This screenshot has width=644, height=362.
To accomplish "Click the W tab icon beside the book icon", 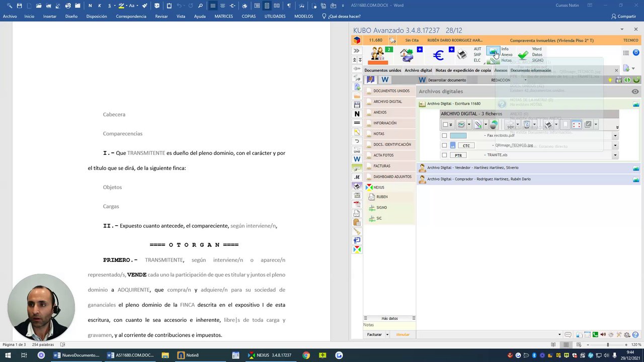I will (x=385, y=79).
